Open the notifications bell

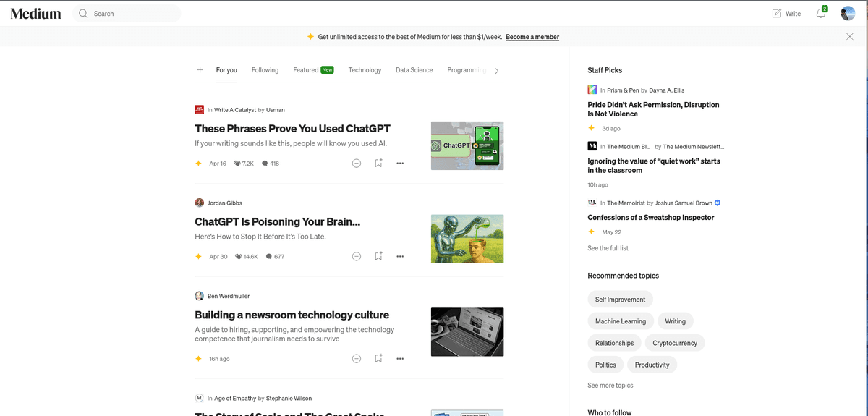click(x=820, y=14)
